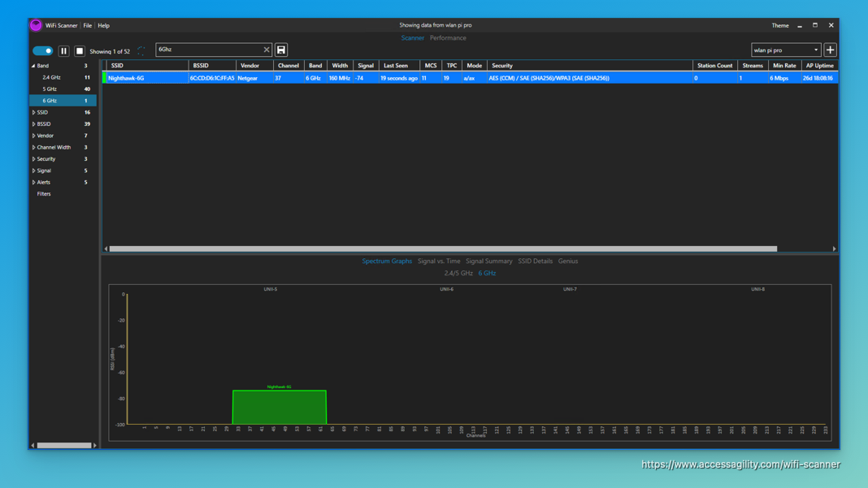Switch to the Performance view
The width and height of the screenshot is (868, 488).
coord(448,38)
